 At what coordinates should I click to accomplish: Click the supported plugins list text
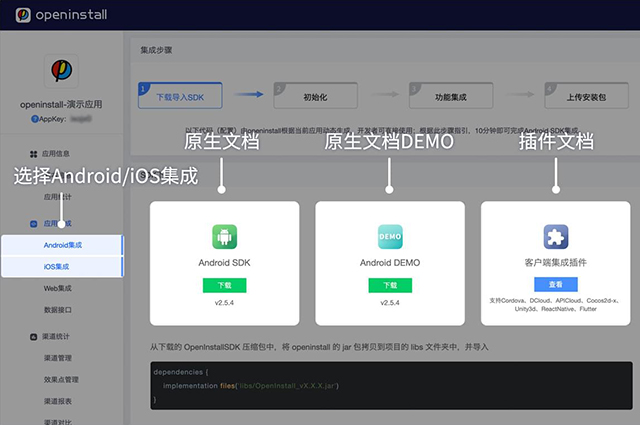tap(556, 305)
